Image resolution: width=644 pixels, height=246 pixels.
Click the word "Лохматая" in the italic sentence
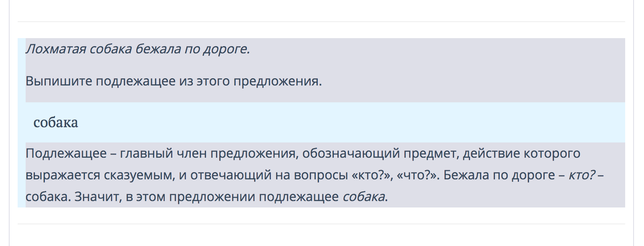click(56, 49)
